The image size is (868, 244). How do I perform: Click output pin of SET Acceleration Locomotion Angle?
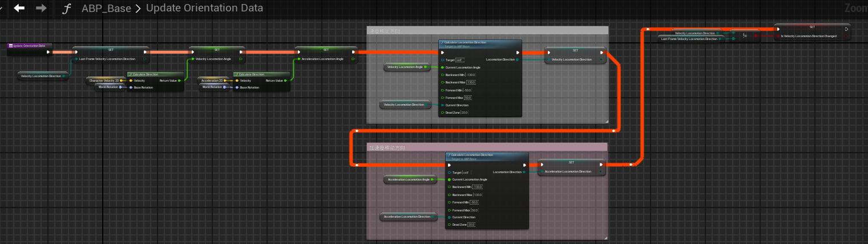pyautogui.click(x=353, y=58)
